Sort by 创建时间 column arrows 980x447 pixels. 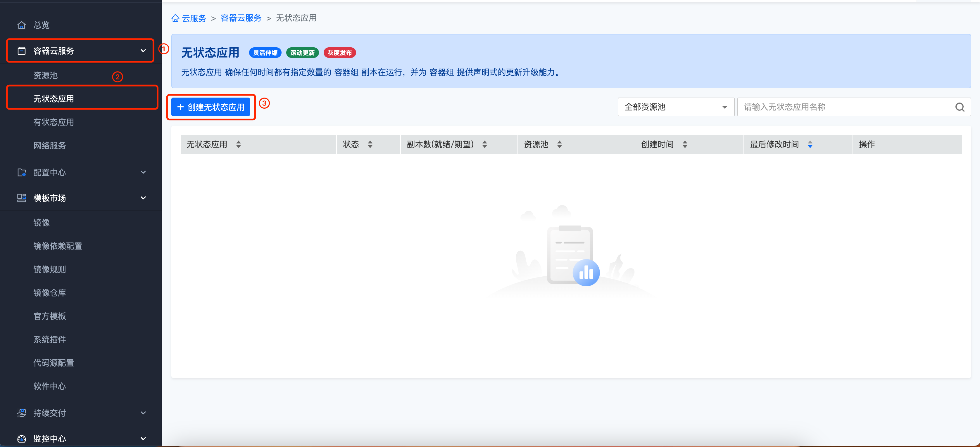click(x=685, y=144)
